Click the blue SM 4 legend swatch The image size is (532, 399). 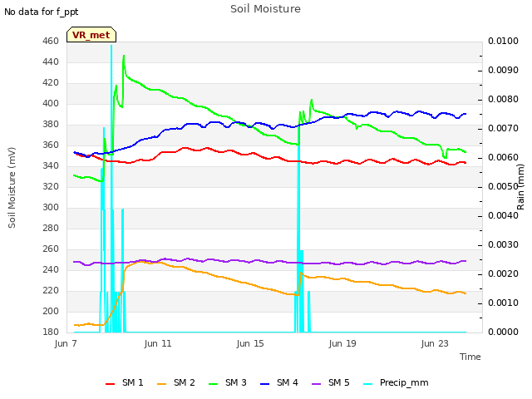pyautogui.click(x=265, y=384)
